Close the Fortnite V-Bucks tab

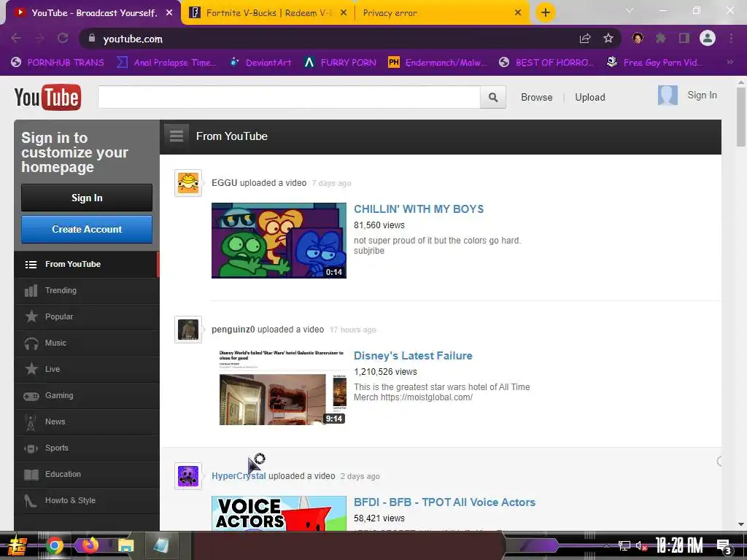click(x=344, y=13)
